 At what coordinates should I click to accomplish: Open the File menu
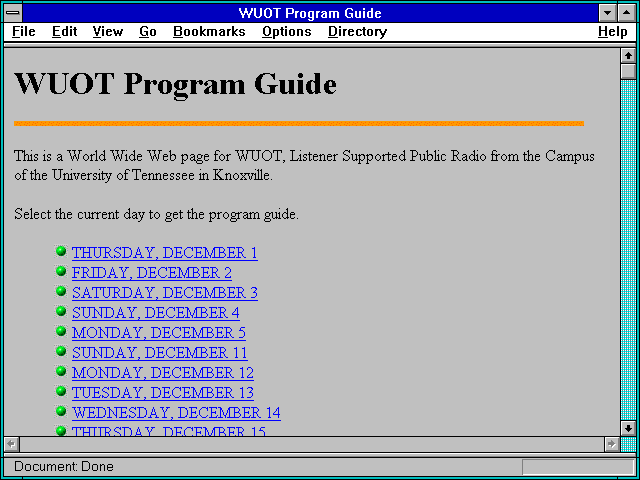tap(24, 32)
